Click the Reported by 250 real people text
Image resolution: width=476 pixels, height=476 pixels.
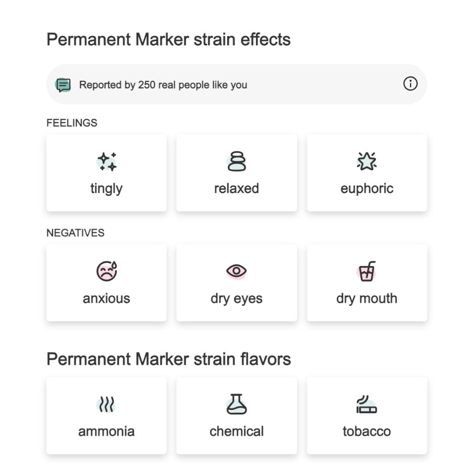coord(163,85)
